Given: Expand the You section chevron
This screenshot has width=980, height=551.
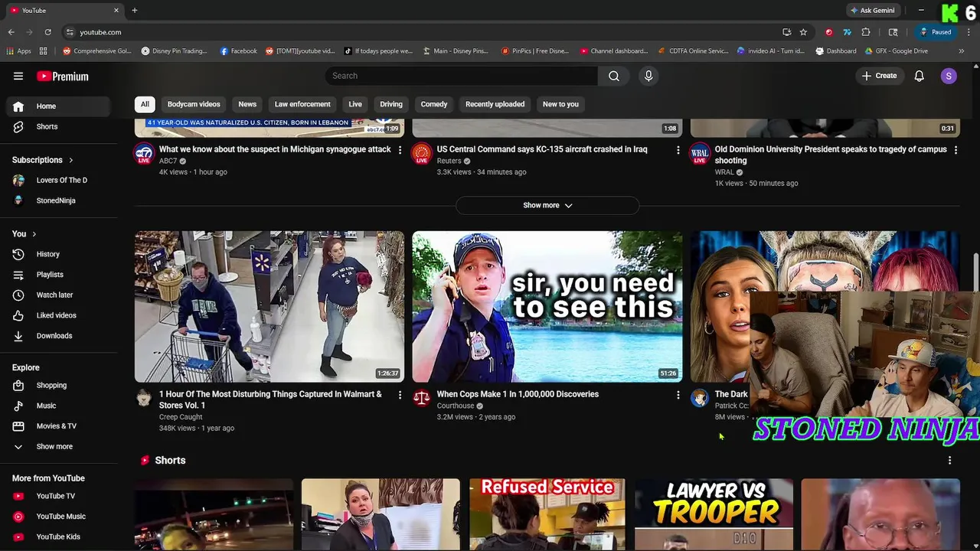Looking at the screenshot, I should [34, 234].
